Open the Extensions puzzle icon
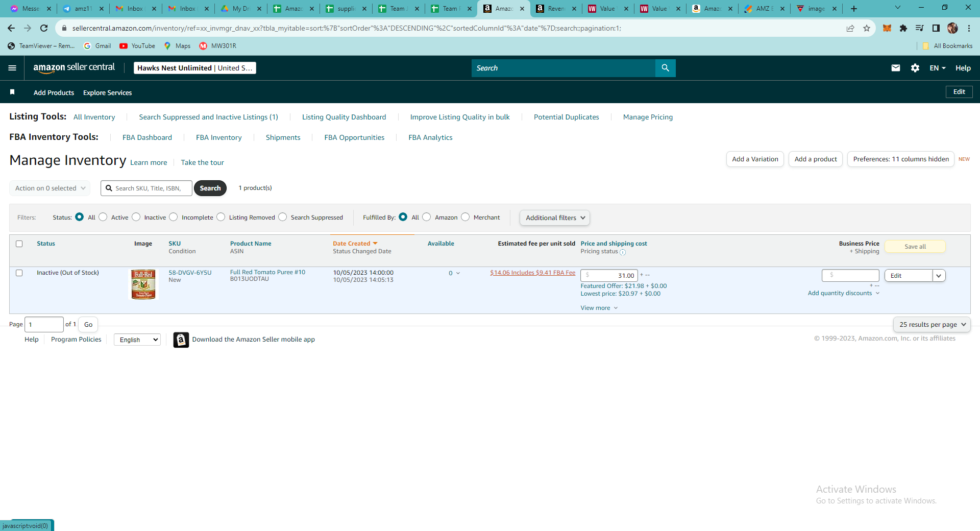 point(903,28)
